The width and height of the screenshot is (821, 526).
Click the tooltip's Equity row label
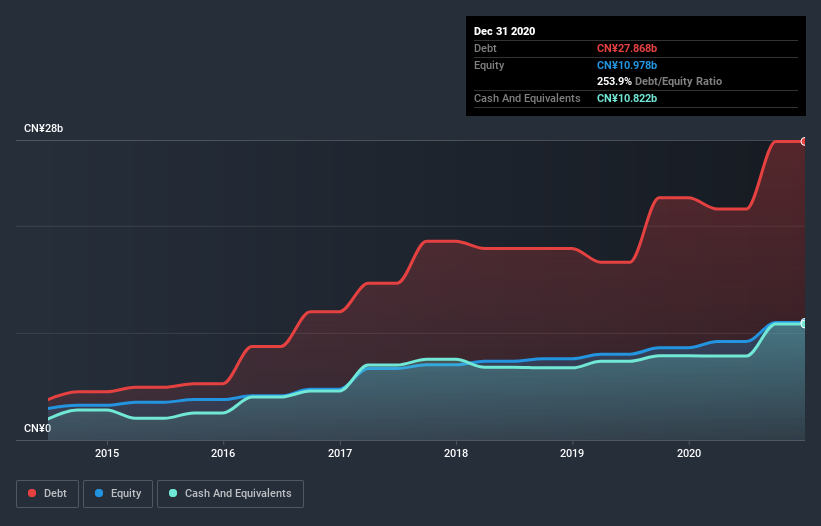click(489, 65)
